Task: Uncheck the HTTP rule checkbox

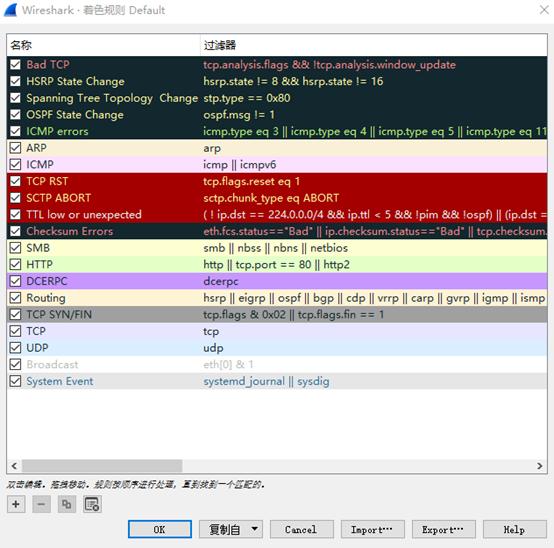Action: click(x=15, y=264)
